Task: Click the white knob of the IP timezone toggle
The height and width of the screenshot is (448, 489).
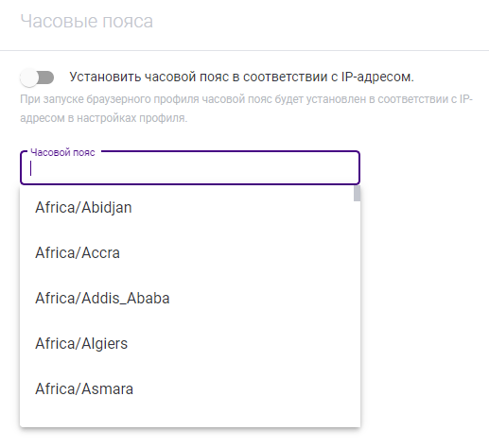Action: 29,78
